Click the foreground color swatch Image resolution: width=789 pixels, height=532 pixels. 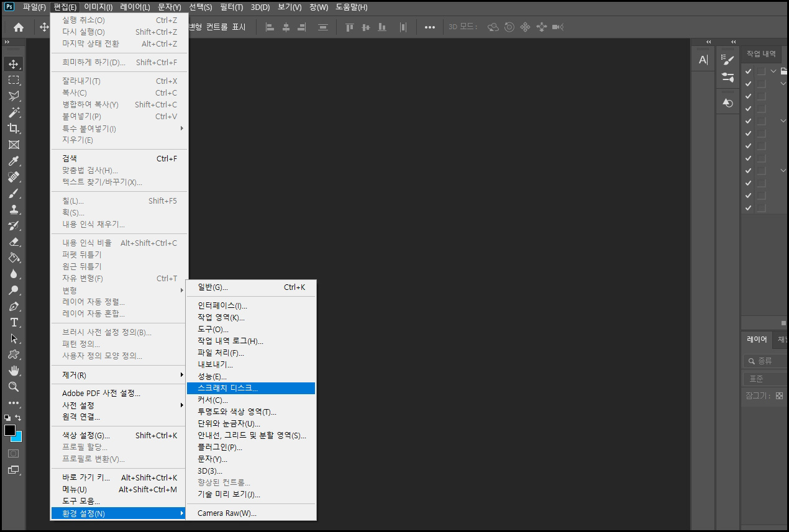(x=10, y=430)
